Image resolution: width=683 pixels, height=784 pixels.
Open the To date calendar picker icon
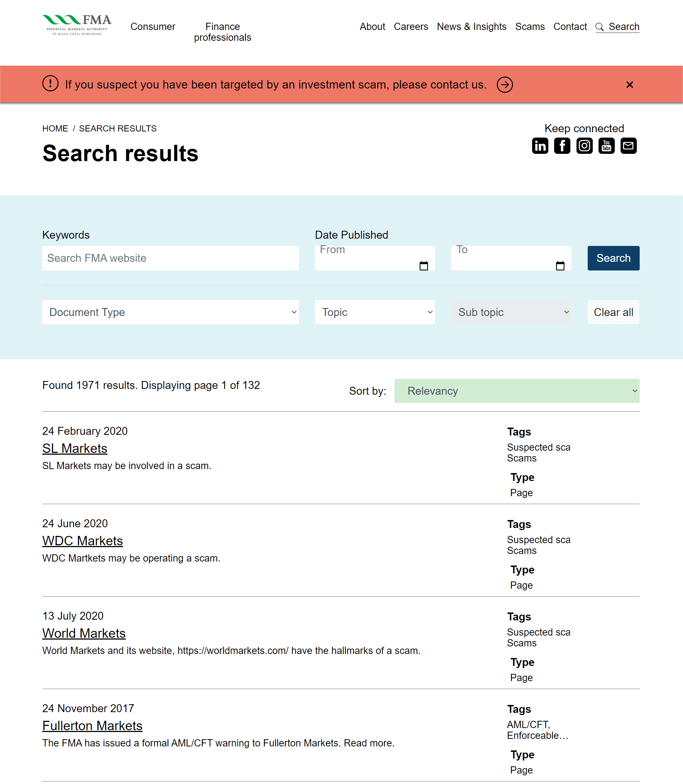tap(560, 266)
